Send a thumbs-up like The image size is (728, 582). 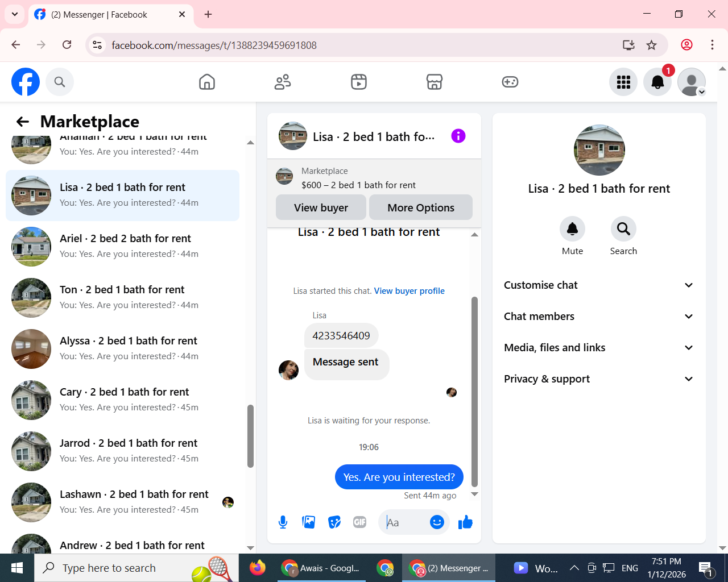(465, 522)
